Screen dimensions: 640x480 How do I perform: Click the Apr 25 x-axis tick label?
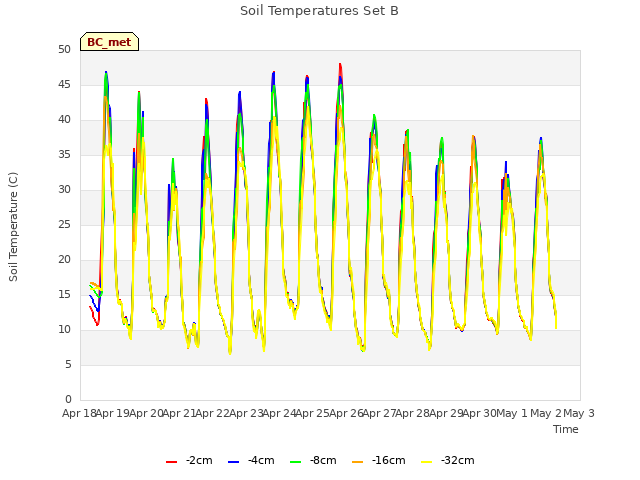313,413
